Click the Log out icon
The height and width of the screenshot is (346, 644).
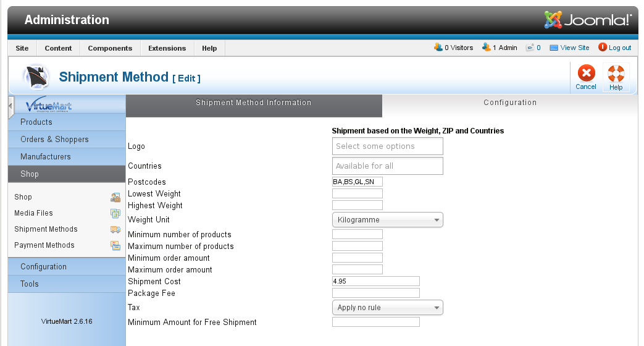tap(602, 47)
